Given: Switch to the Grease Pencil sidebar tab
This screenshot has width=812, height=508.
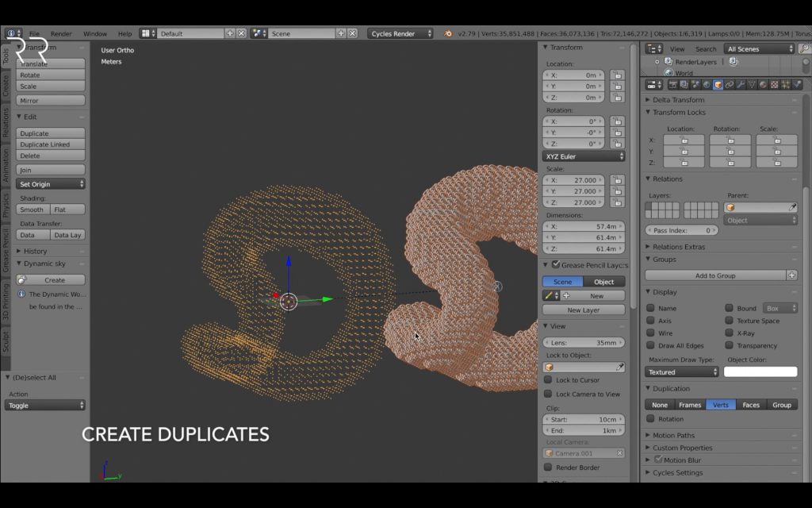Looking at the screenshot, I should [x=6, y=251].
